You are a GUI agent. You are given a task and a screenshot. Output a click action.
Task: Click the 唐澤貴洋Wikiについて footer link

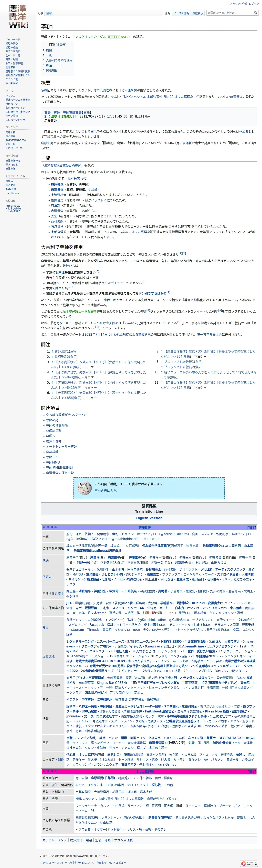tap(82, 863)
